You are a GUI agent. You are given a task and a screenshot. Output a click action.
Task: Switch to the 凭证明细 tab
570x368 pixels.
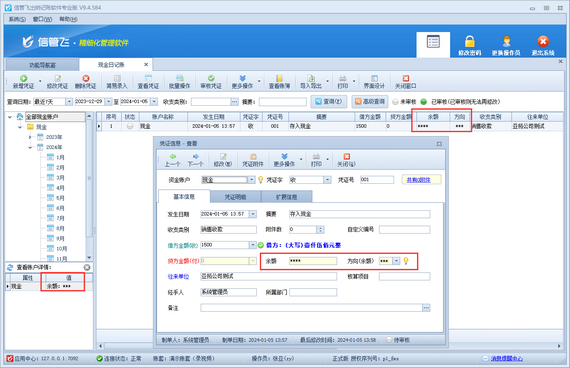235,197
